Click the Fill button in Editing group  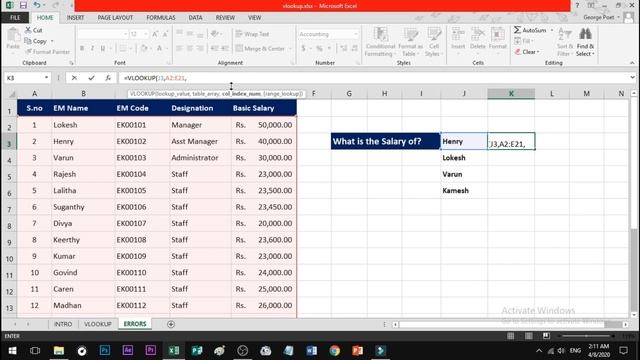(x=524, y=41)
